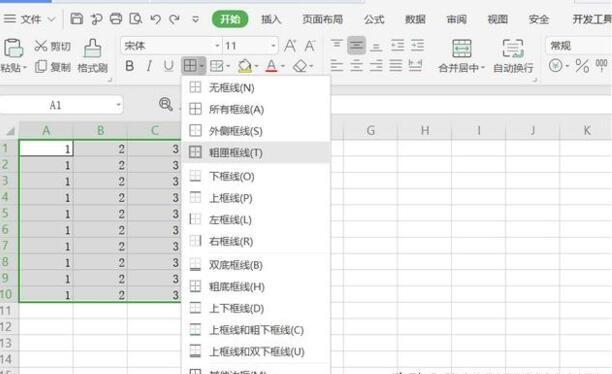Screen dimensions: 612x374
Task: Increase indent
Action: [x=417, y=45]
